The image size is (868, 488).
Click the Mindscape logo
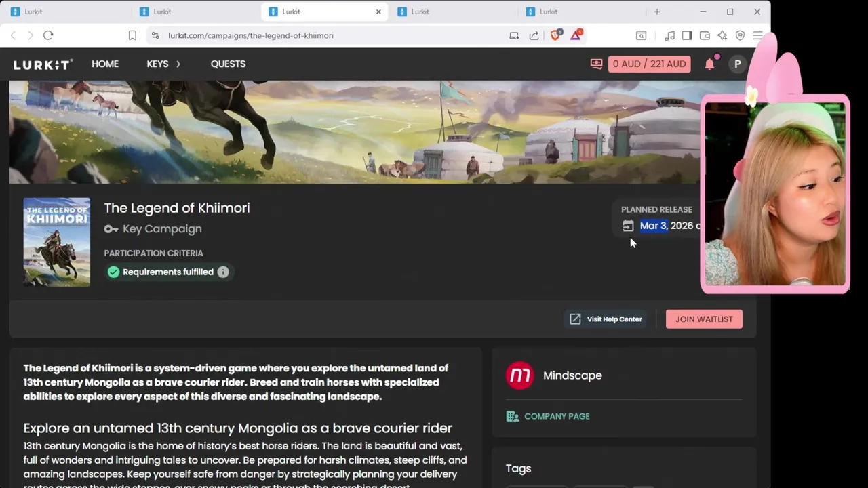click(x=520, y=375)
